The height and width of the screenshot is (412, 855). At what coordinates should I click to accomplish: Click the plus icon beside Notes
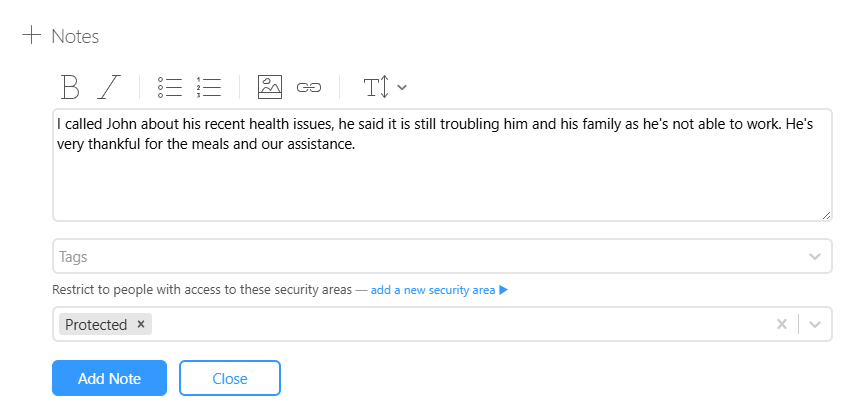[x=32, y=35]
